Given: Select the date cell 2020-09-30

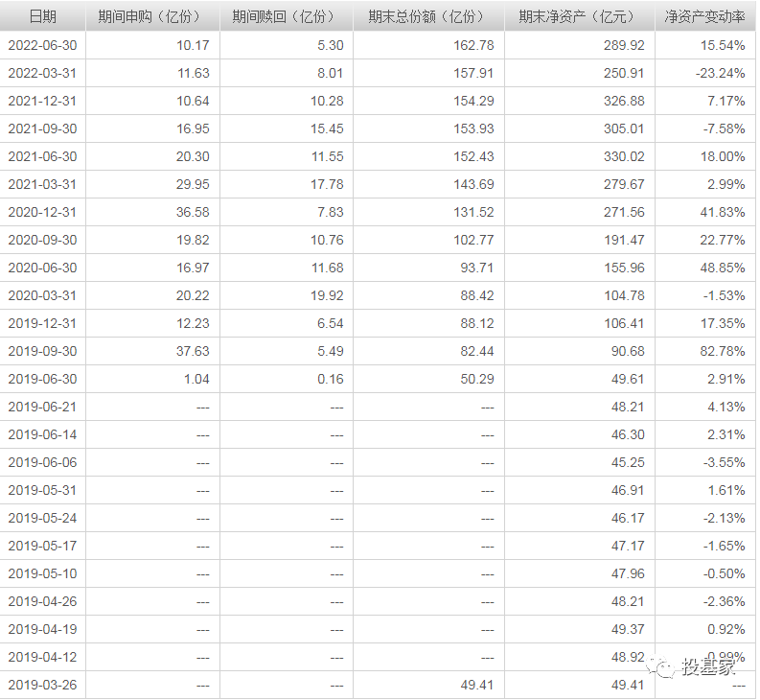Looking at the screenshot, I should pos(43,240).
